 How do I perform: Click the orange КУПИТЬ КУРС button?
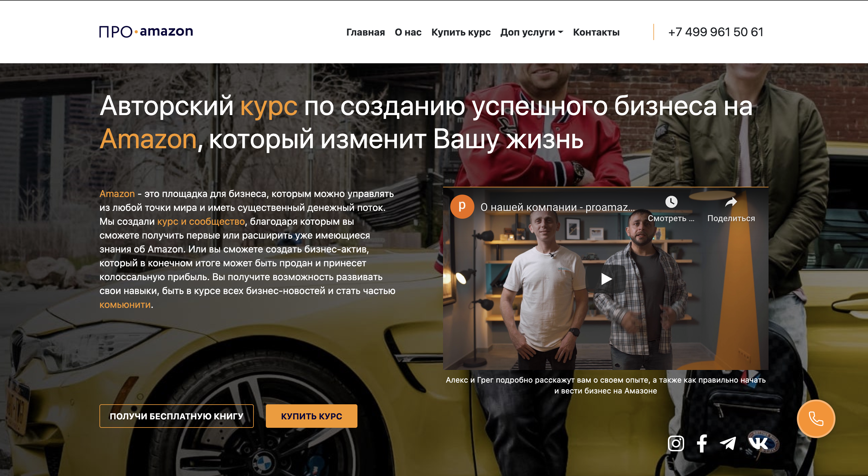[x=311, y=416]
